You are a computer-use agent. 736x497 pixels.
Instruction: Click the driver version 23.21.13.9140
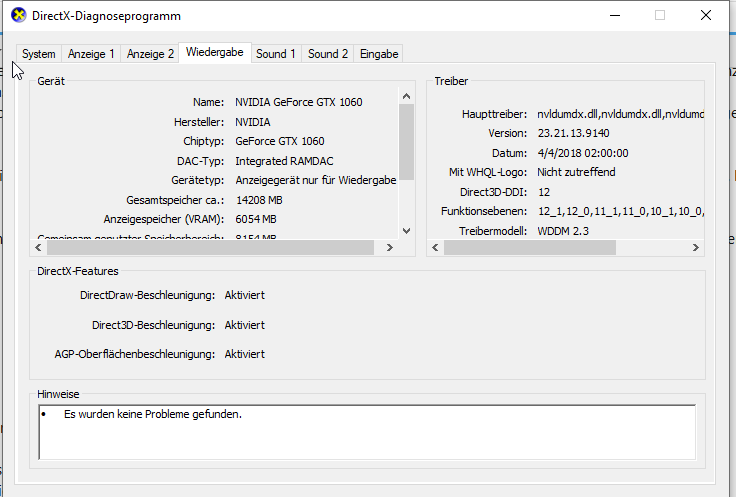pos(573,133)
